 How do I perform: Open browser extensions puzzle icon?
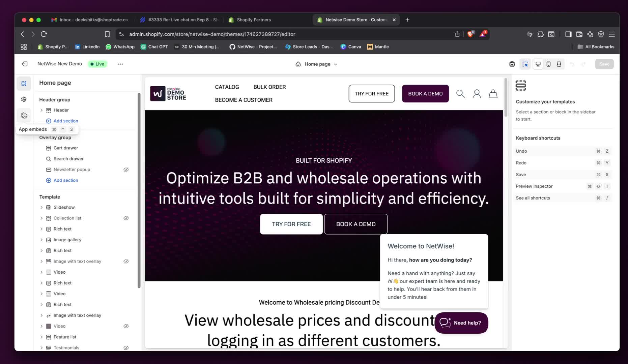pyautogui.click(x=541, y=34)
